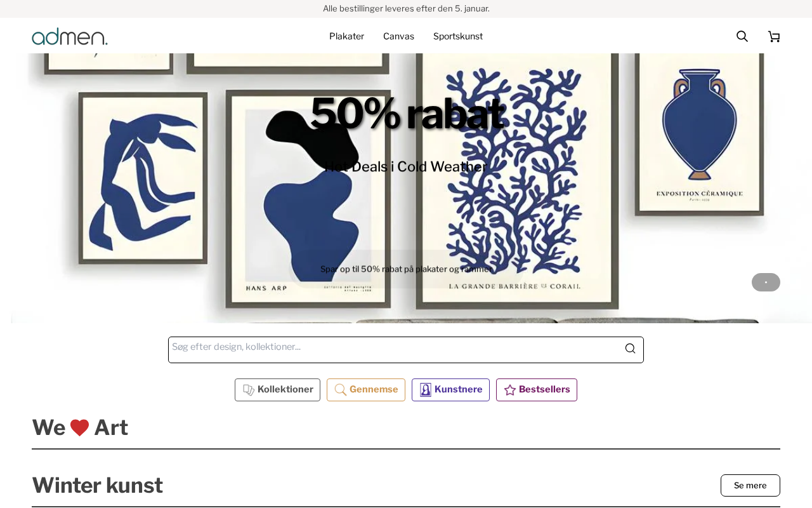The width and height of the screenshot is (812, 508).
Task: Open the Sportskunst menu
Action: pyautogui.click(x=458, y=36)
